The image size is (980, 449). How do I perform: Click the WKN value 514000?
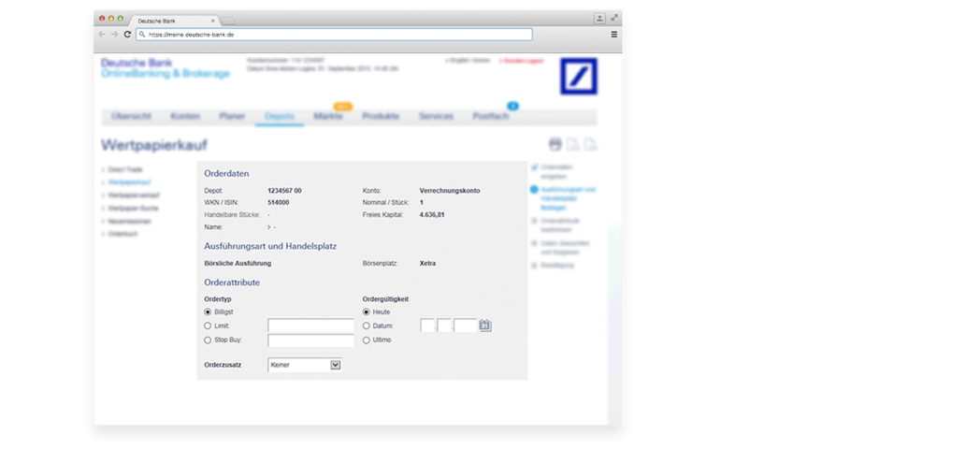pyautogui.click(x=278, y=202)
